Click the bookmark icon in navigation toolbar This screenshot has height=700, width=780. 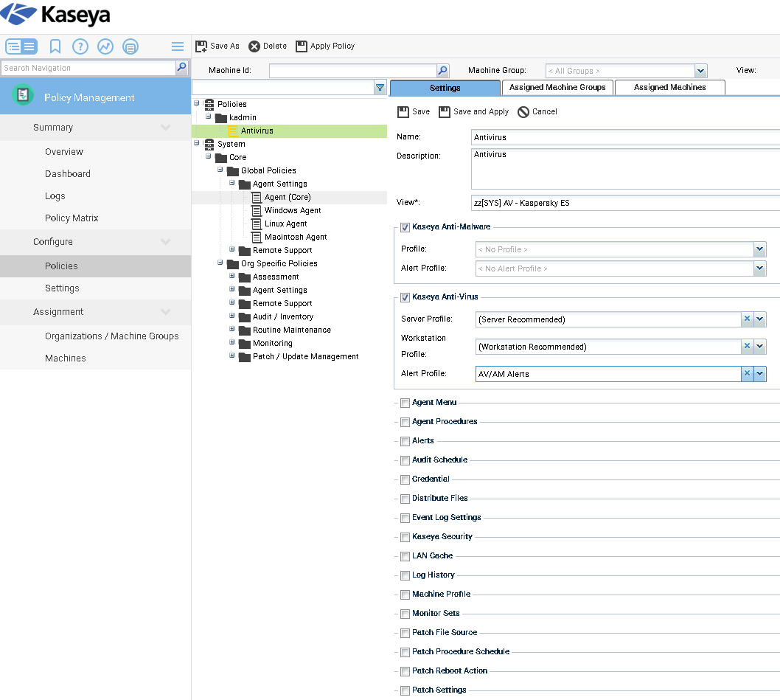[x=55, y=46]
